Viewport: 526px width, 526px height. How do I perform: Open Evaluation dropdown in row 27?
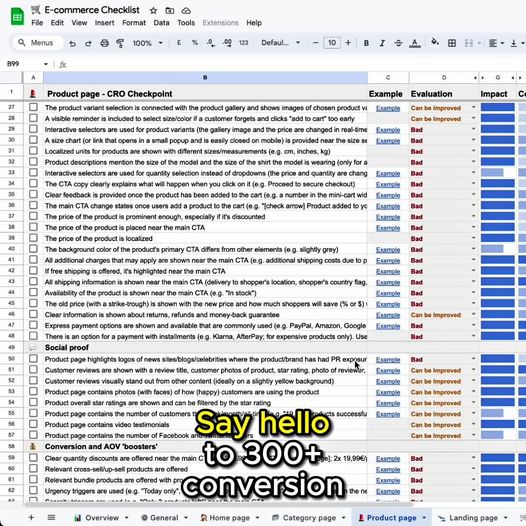[473, 108]
